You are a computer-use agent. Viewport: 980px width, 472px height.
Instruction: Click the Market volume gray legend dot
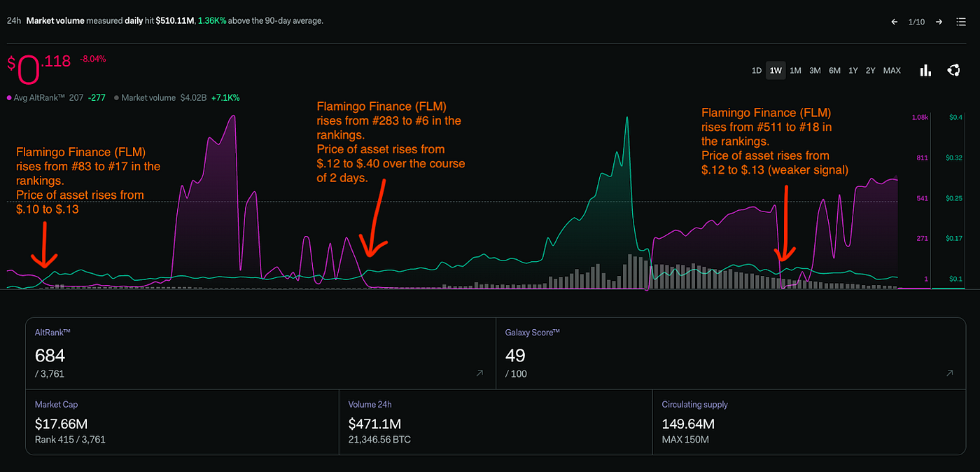point(116,98)
